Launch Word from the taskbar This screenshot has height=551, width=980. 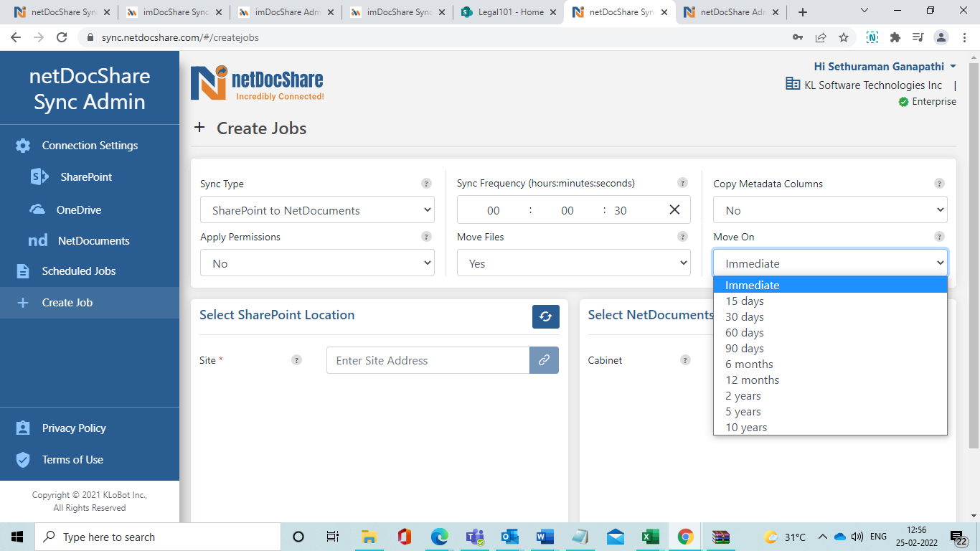coord(545,537)
